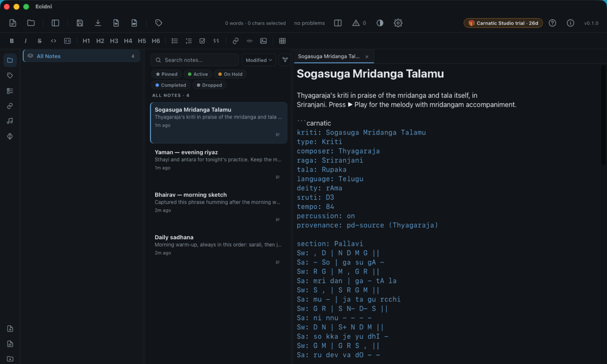Click the download export icon
The width and height of the screenshot is (607, 364).
(x=98, y=23)
